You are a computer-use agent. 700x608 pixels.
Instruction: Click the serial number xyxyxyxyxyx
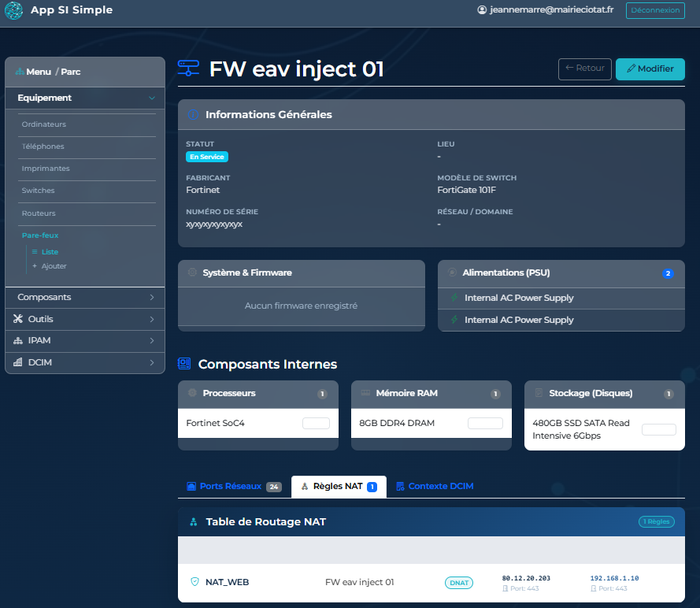pyautogui.click(x=214, y=224)
